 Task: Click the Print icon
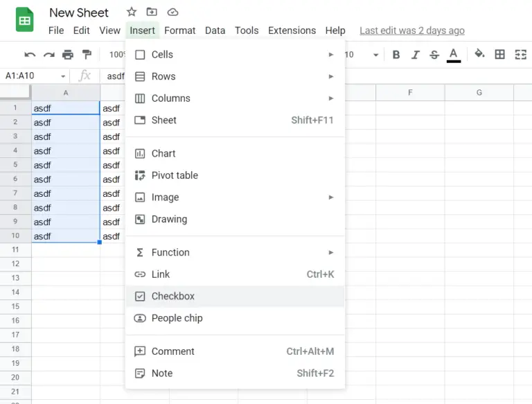[x=68, y=54]
